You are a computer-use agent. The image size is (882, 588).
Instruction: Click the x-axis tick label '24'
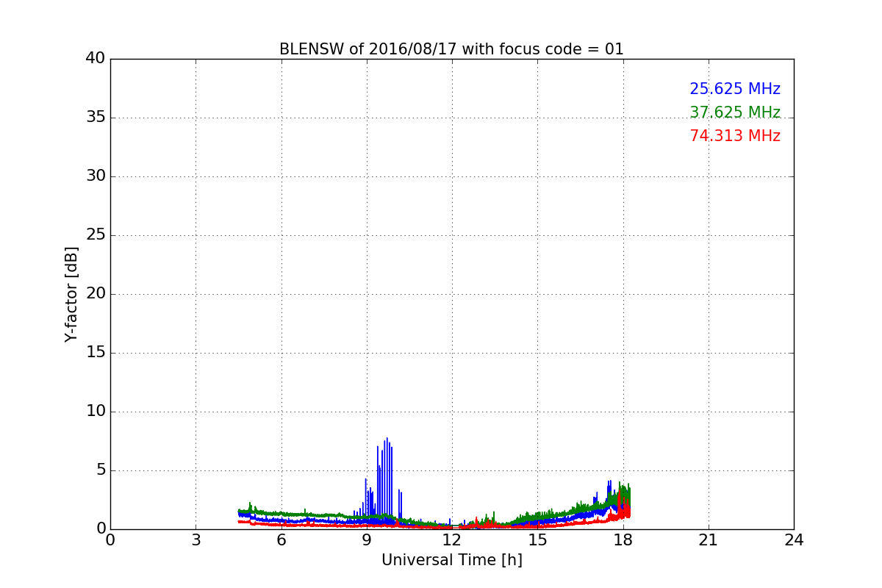pyautogui.click(x=794, y=540)
